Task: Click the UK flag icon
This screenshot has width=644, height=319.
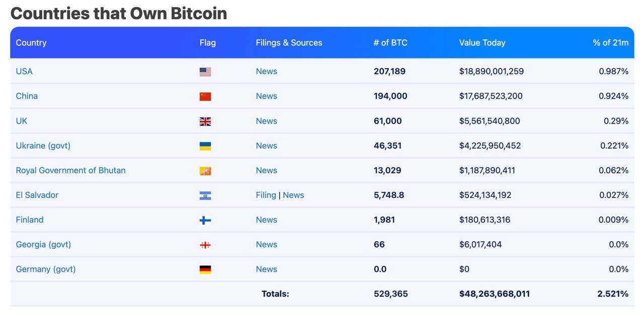Action: [x=205, y=122]
